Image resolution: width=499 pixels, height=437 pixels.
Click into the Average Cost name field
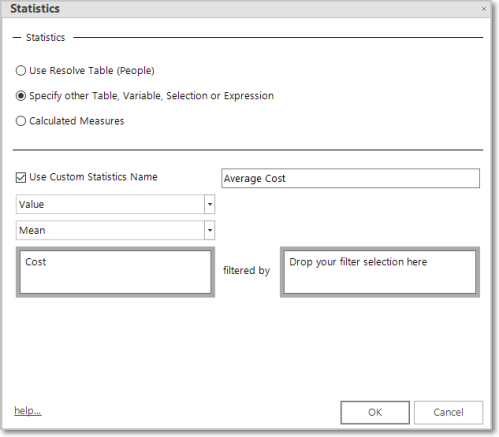point(350,178)
